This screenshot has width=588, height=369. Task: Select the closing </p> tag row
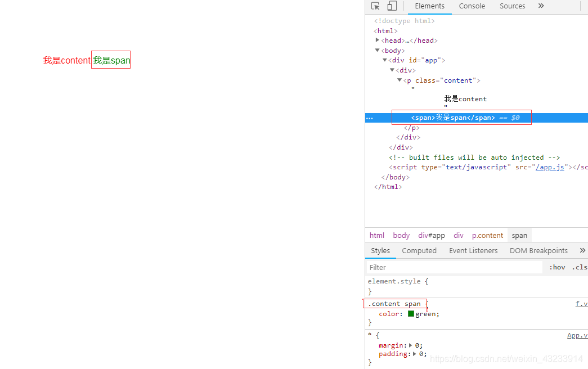[x=412, y=128]
